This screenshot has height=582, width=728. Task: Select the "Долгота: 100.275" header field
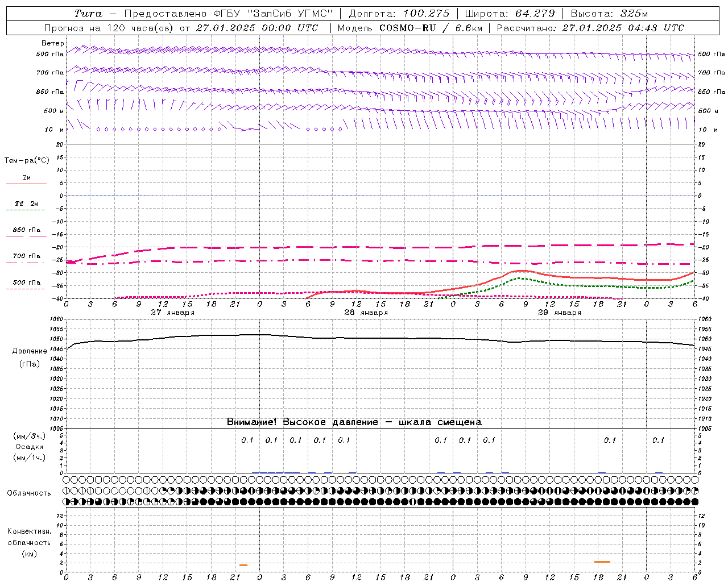[399, 14]
